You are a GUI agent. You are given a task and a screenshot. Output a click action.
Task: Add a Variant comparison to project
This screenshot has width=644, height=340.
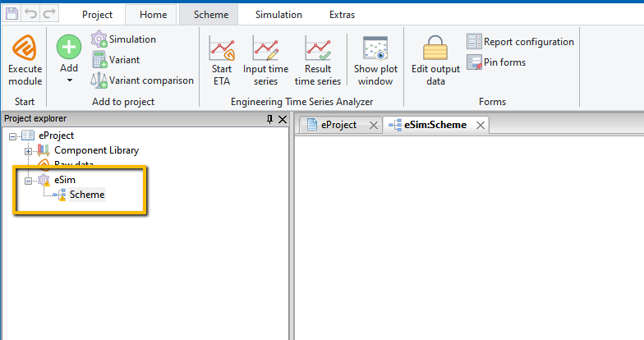point(141,80)
